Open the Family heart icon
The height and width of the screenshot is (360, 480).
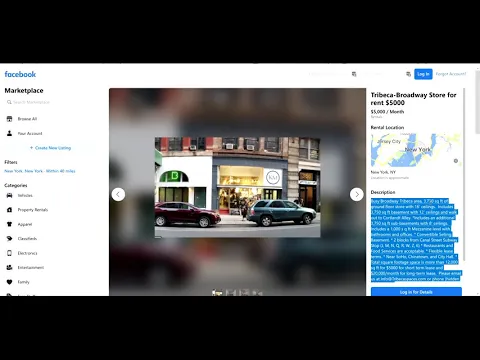9,282
